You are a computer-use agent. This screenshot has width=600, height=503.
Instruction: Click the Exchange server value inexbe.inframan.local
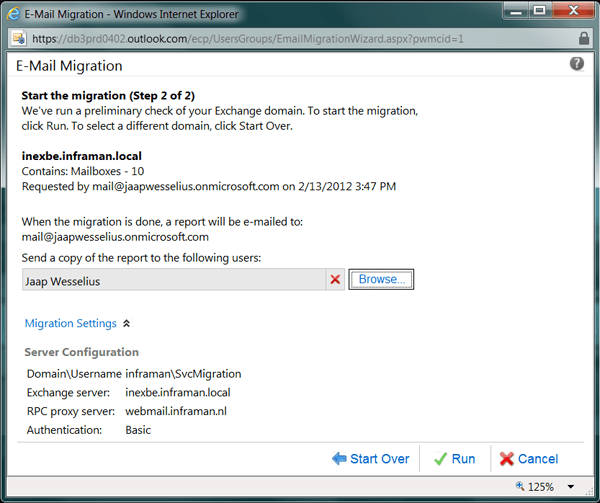tap(178, 392)
